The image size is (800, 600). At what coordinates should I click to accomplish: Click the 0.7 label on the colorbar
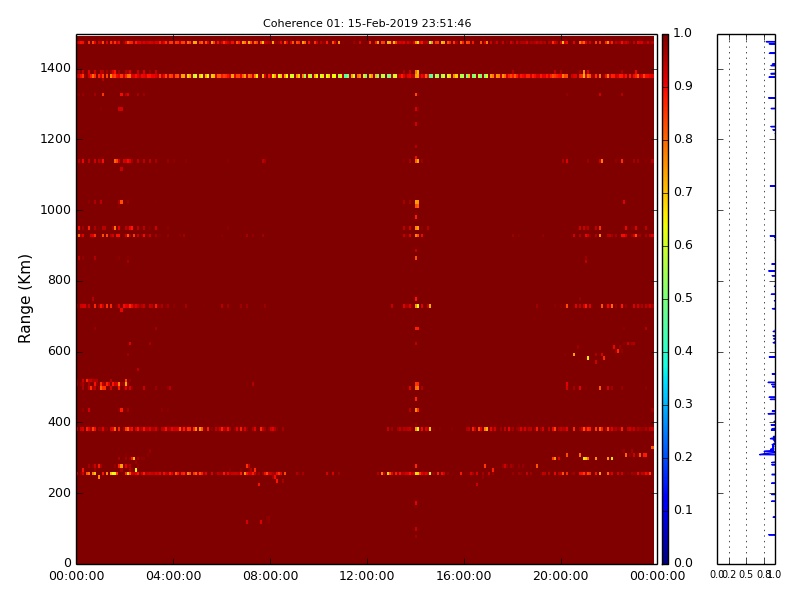(683, 192)
